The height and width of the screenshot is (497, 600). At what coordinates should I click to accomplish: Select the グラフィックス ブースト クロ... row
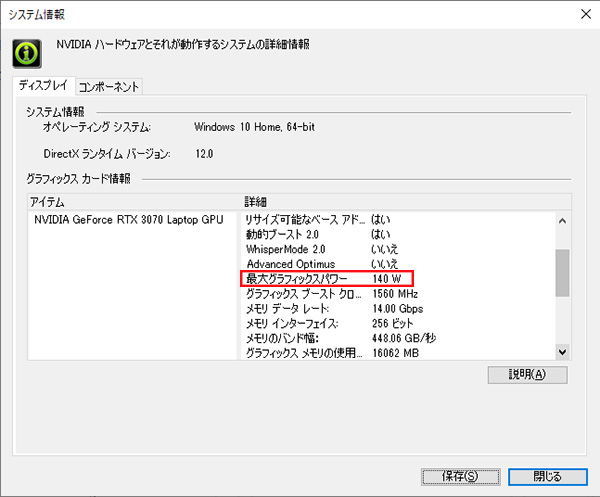332,294
